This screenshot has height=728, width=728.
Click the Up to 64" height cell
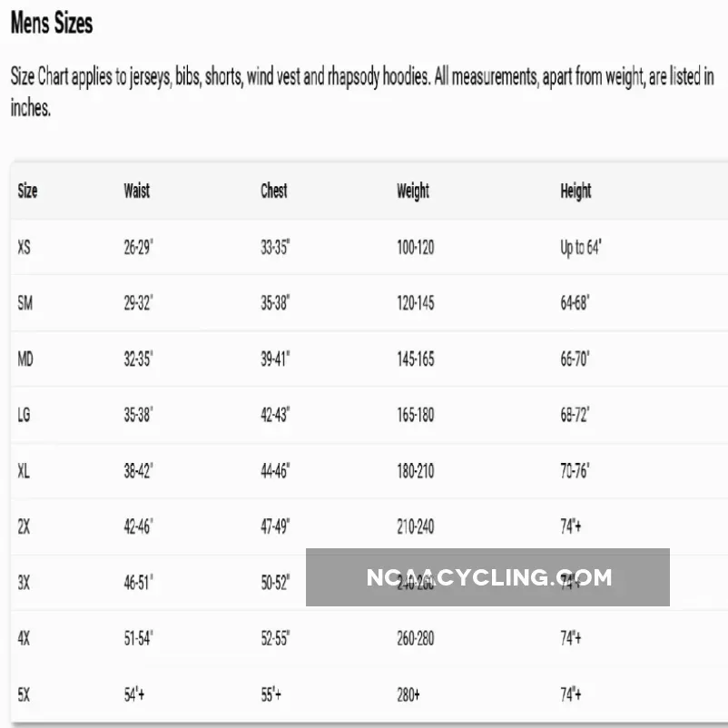pos(582,247)
